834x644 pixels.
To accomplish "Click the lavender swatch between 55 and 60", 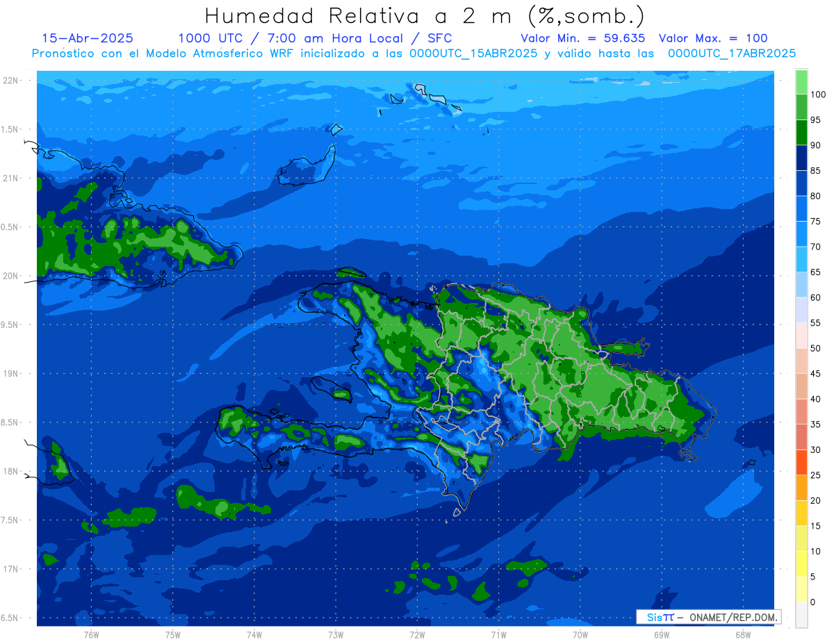I will coord(801,310).
